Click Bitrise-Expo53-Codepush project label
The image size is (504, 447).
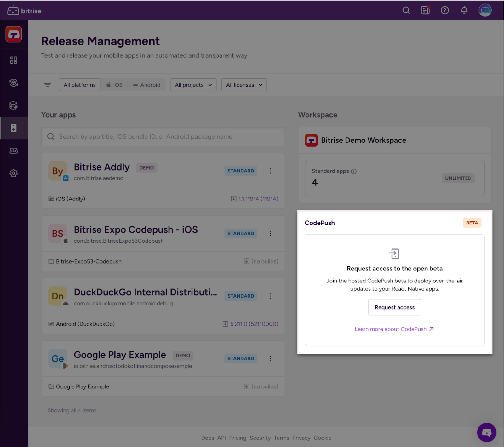click(x=89, y=261)
